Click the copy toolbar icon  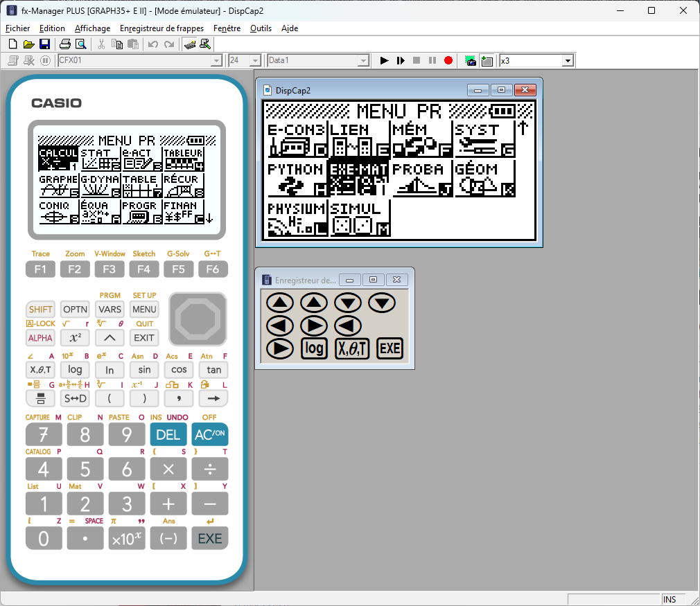coord(117,44)
